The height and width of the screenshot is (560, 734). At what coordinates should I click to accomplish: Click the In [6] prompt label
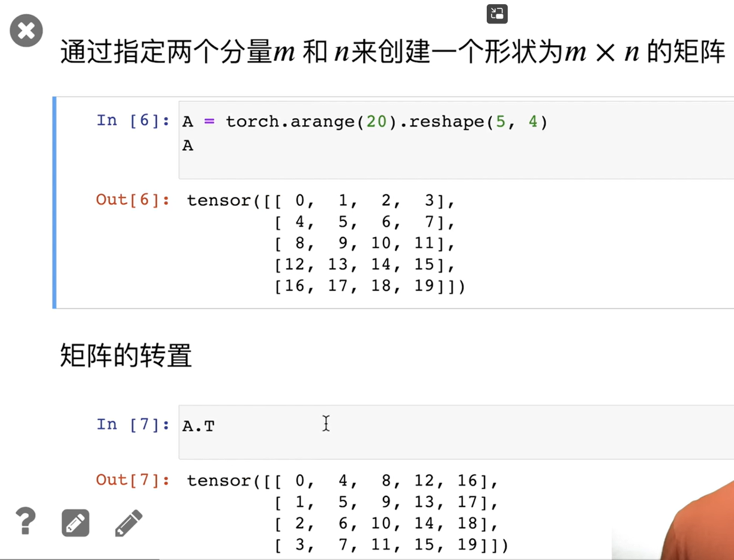(133, 121)
